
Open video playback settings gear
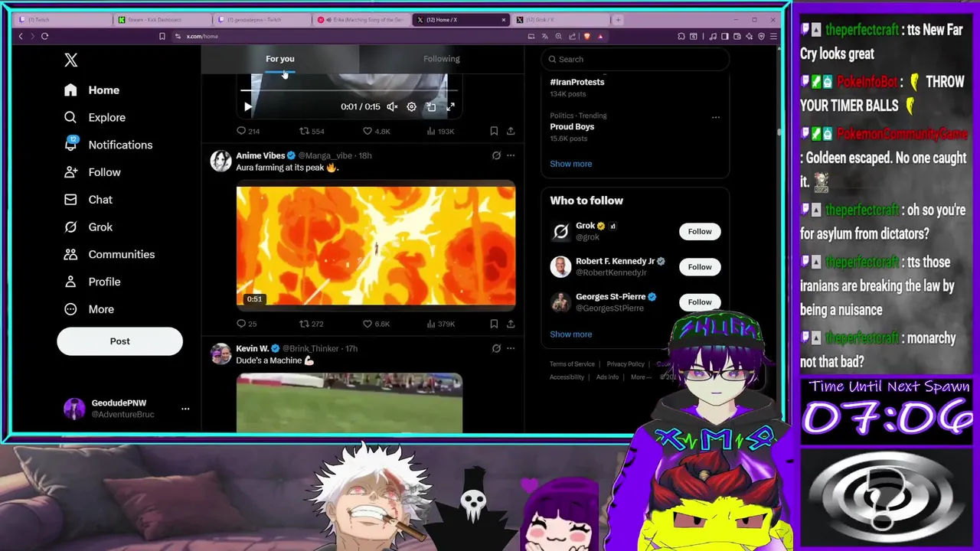pos(411,107)
